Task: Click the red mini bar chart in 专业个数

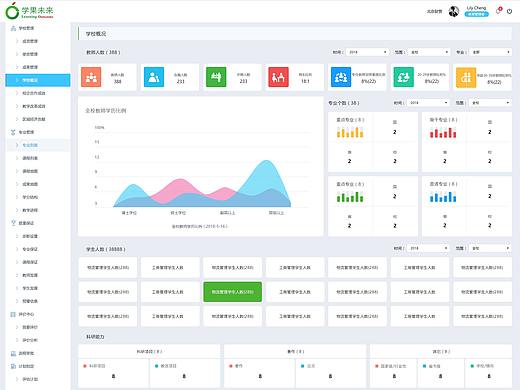Action: point(443,132)
